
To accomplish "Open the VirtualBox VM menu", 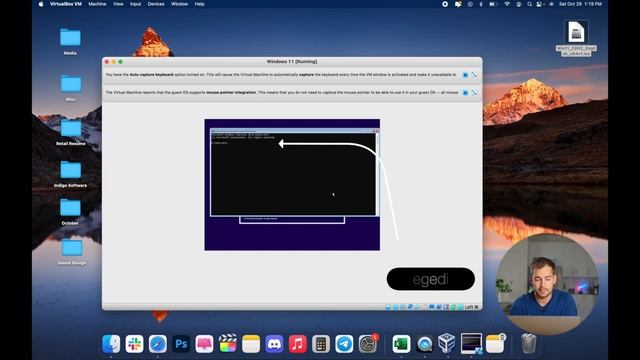I will point(66,4).
